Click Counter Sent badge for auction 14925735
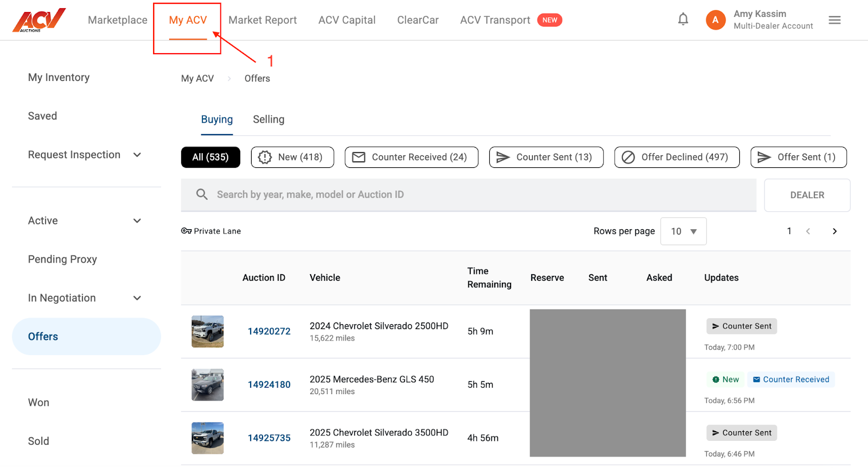 click(x=742, y=433)
